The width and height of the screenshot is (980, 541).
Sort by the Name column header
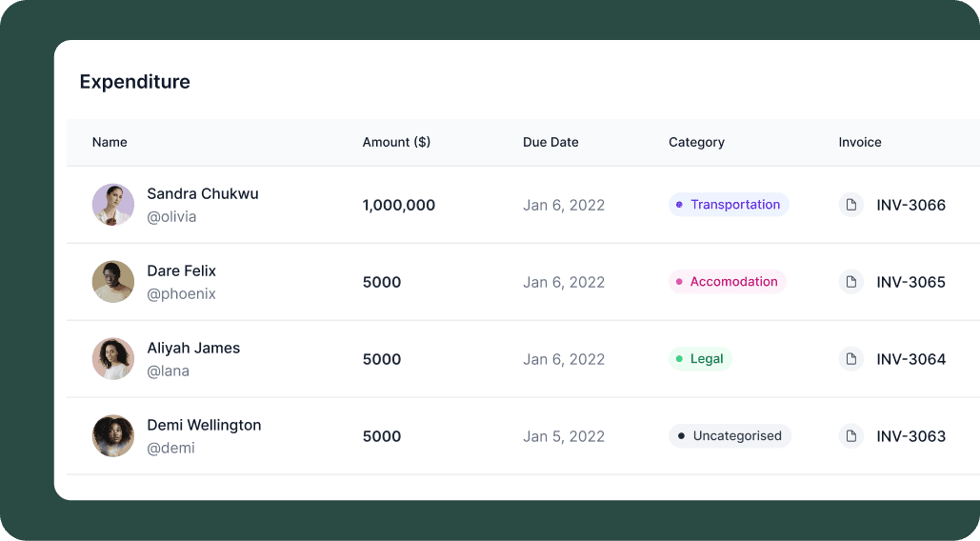[110, 143]
